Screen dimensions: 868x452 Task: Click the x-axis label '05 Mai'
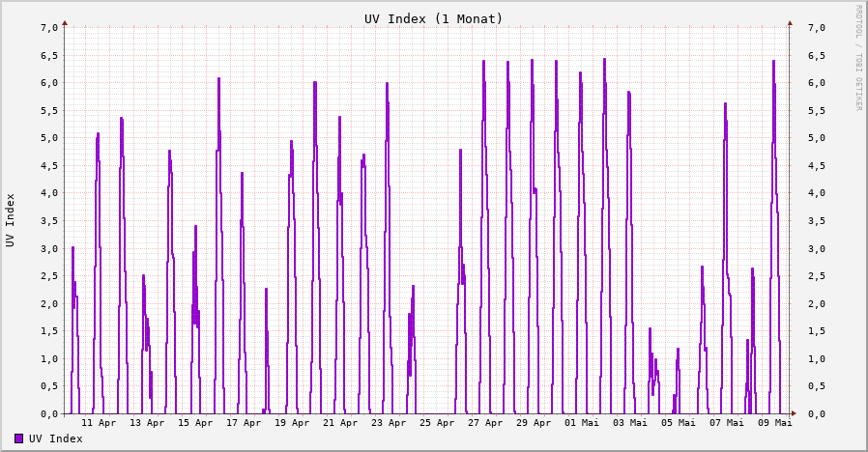(679, 423)
